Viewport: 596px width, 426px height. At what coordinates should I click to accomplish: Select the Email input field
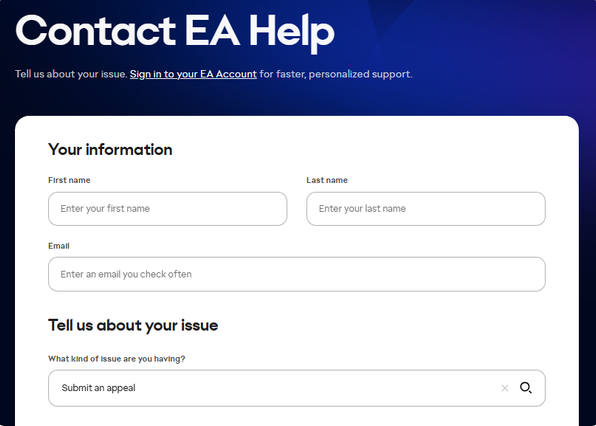(296, 274)
